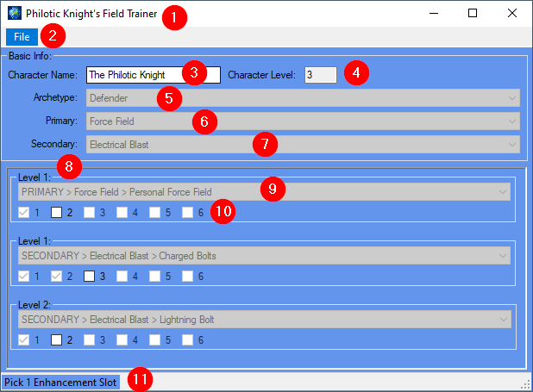
Task: Check slot 6 for Personal Force Field
Action: [187, 213]
